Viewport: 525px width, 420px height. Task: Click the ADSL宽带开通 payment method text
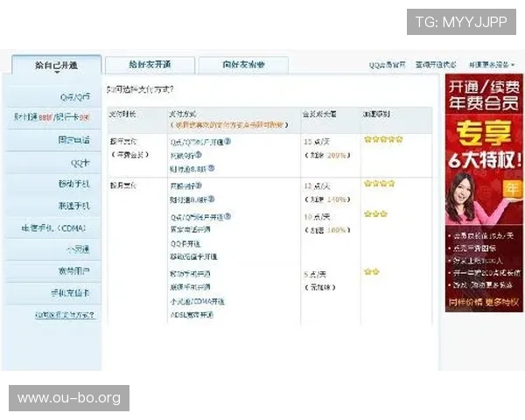tap(192, 315)
